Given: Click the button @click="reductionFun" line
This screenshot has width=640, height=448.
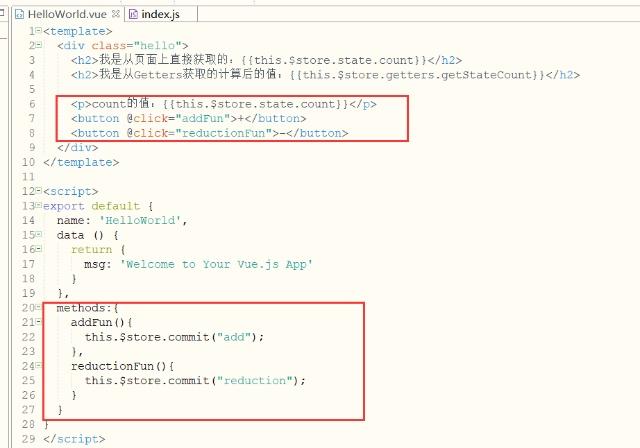Looking at the screenshot, I should click(209, 133).
